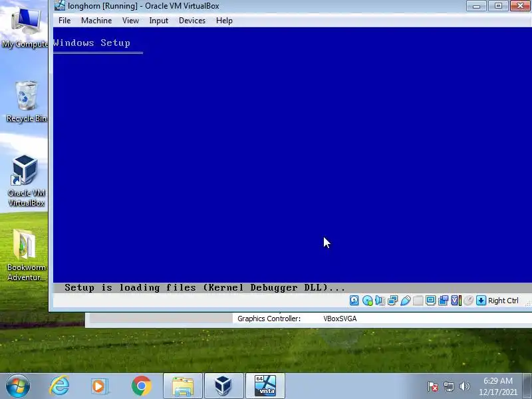Close the longhorn VirtualBox window
The height and width of the screenshot is (399, 532).
click(520, 6)
